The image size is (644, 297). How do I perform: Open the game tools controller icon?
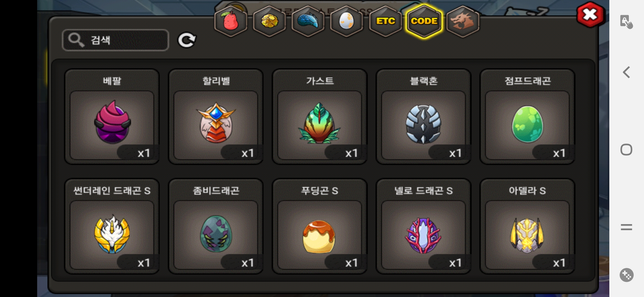[627, 275]
